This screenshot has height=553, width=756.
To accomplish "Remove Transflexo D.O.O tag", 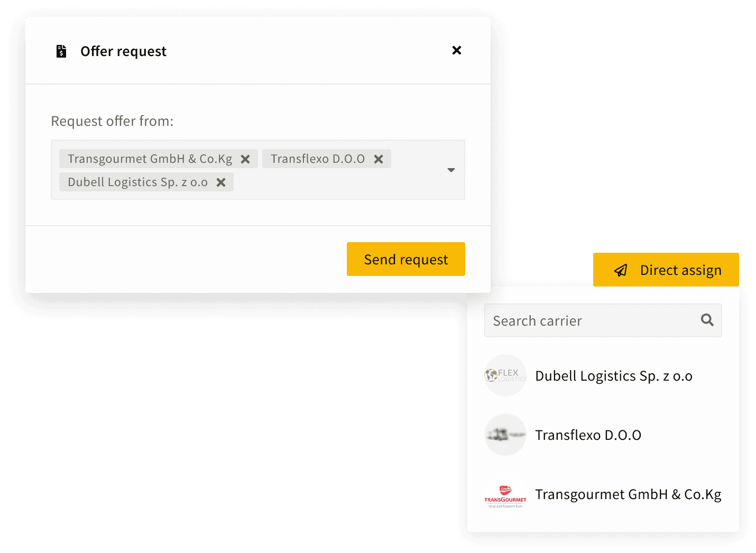I will coord(379,159).
